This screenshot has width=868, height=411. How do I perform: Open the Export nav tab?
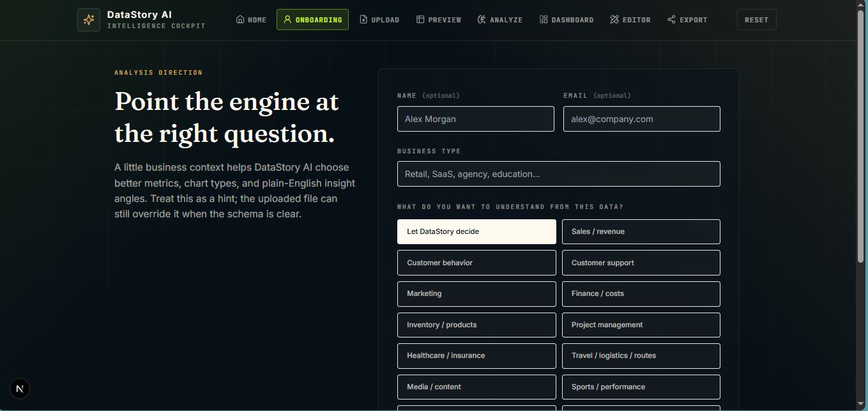tap(687, 20)
